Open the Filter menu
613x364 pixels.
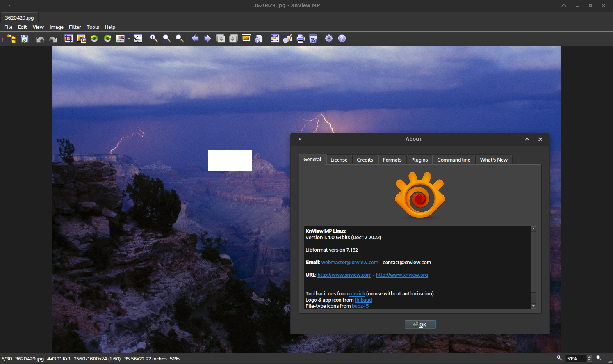tap(75, 27)
